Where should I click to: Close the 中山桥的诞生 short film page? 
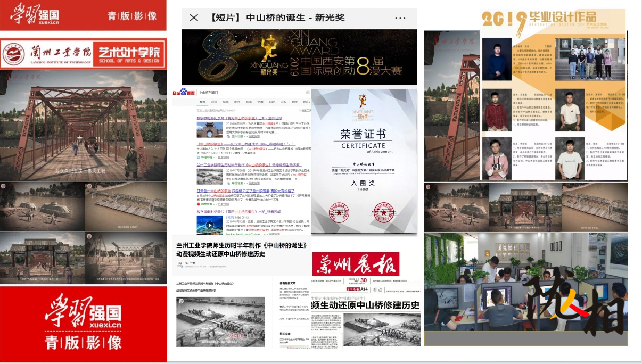point(194,18)
